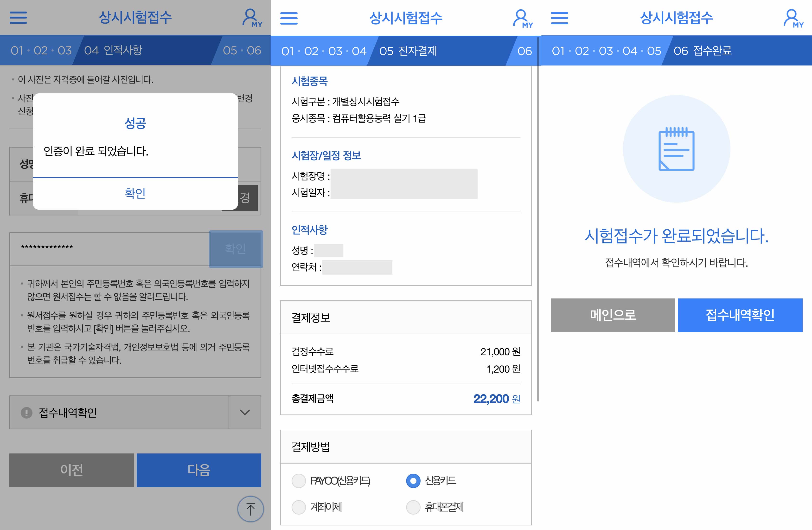Open hamburger menu on payment screen

(289, 18)
